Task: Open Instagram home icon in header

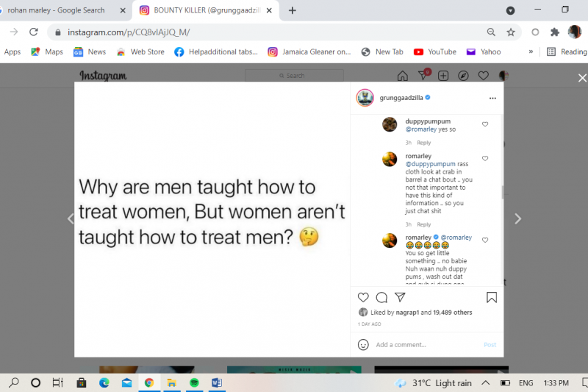Action: tap(402, 76)
